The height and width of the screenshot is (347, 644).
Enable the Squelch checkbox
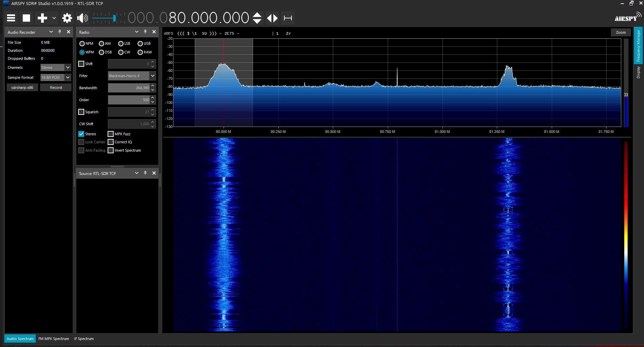point(81,112)
